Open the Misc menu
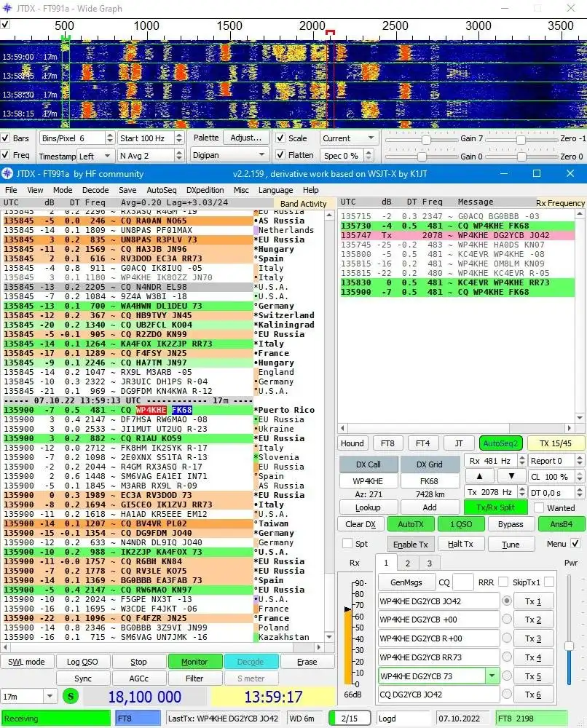Image resolution: width=587 pixels, height=728 pixels. 241,190
